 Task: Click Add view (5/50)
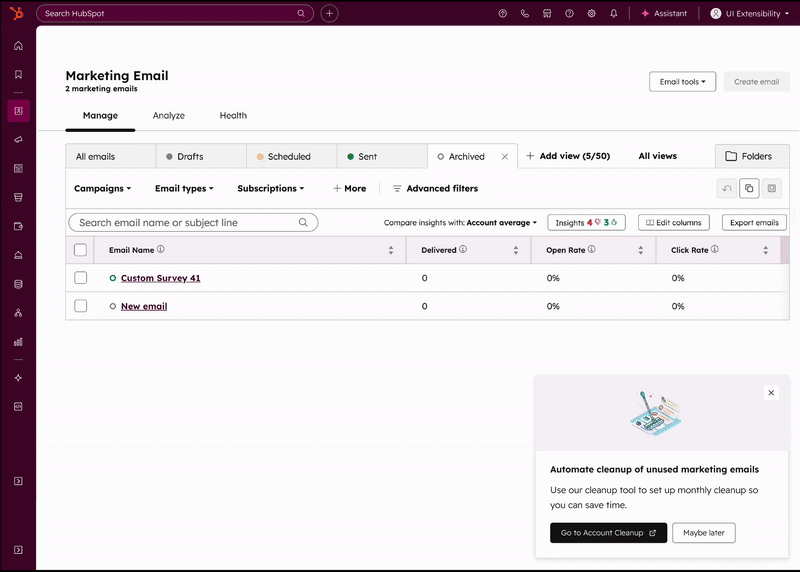pyautogui.click(x=568, y=156)
